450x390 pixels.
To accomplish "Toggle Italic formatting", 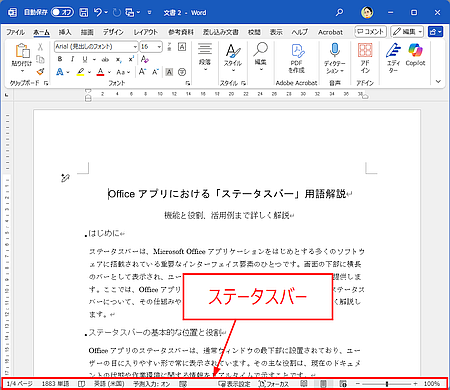I will click(x=72, y=59).
